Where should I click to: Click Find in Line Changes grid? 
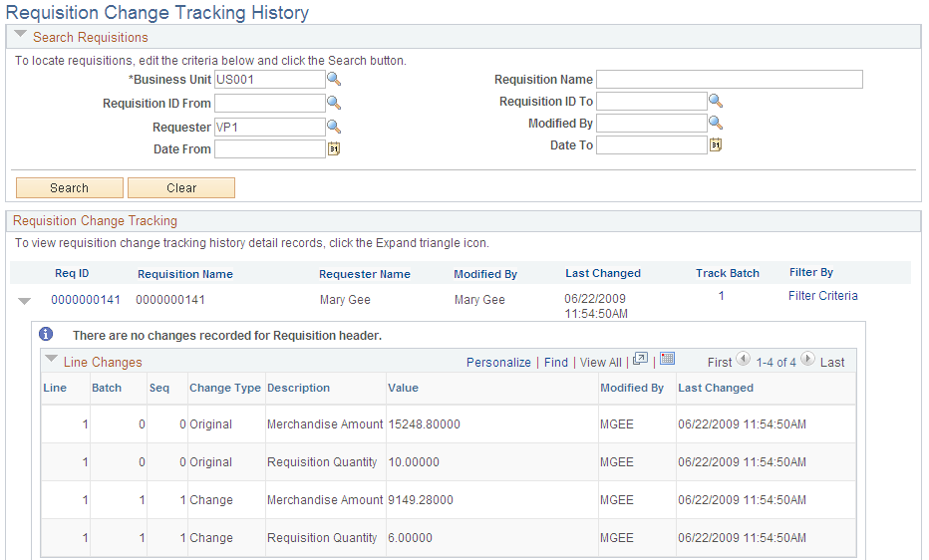coord(556,363)
